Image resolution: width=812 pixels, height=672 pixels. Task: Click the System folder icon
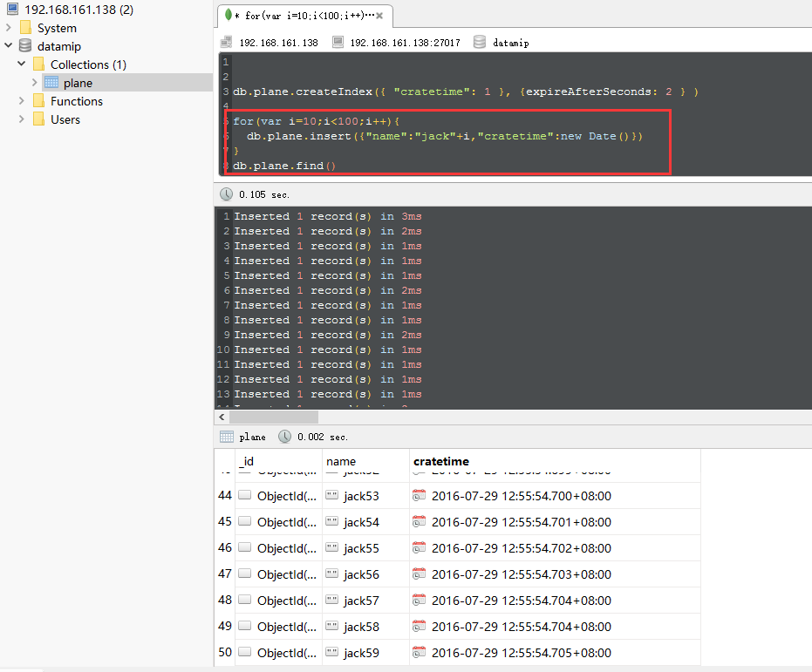coord(25,27)
